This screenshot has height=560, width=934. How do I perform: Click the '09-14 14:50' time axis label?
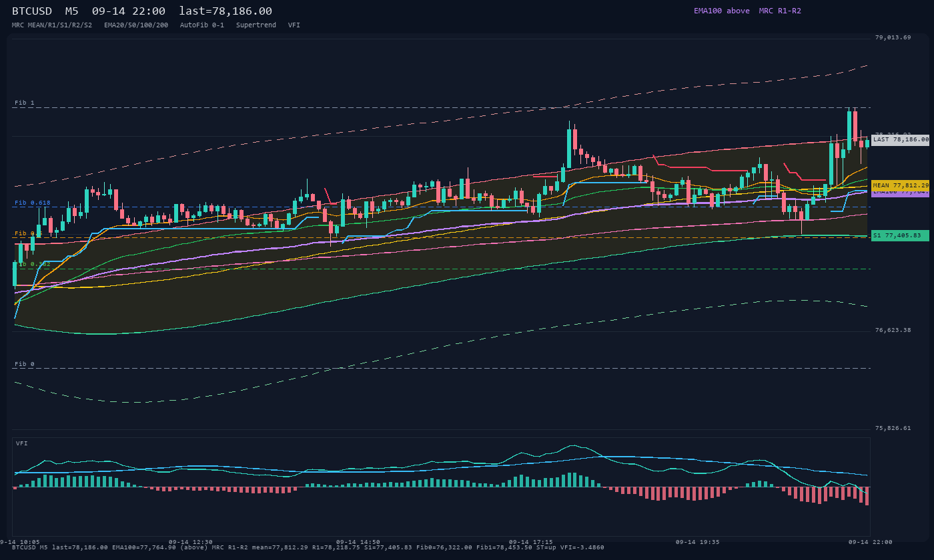click(358, 542)
